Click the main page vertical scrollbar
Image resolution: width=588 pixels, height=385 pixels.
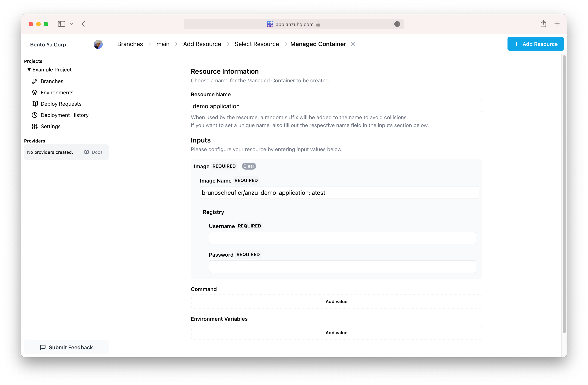coord(564,194)
